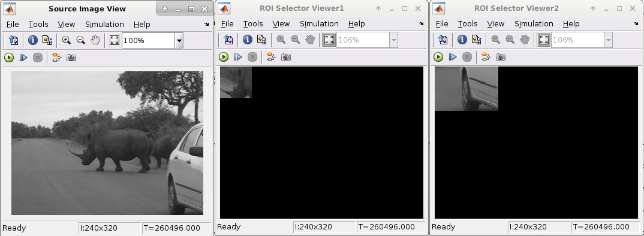Expand the 100% zoom dropdown arrow
This screenshot has height=236, width=644.
coord(179,41)
